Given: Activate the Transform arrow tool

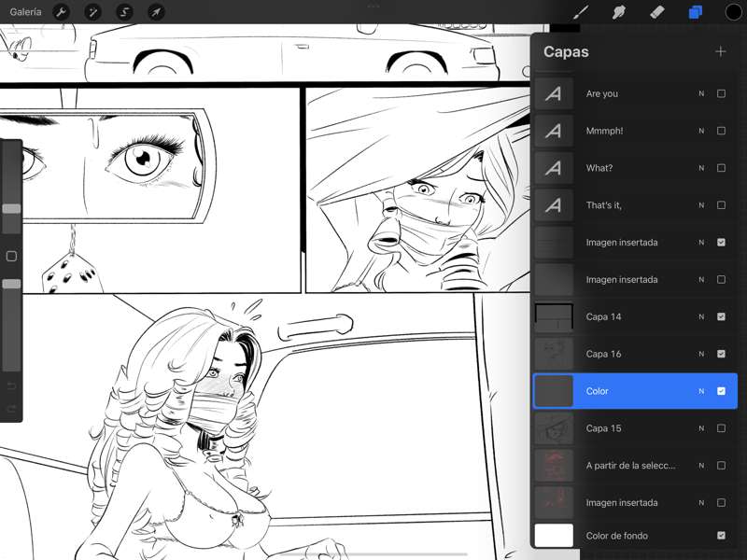Looking at the screenshot, I should pyautogui.click(x=156, y=12).
